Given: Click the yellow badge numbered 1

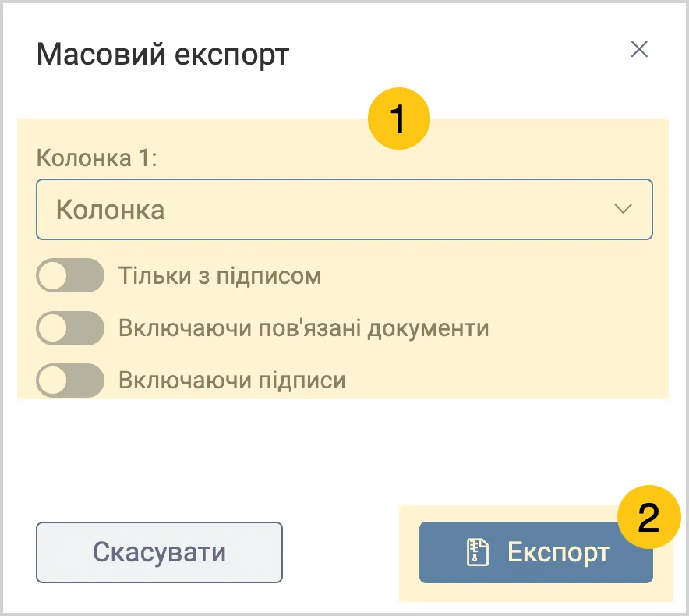Looking at the screenshot, I should tap(398, 119).
